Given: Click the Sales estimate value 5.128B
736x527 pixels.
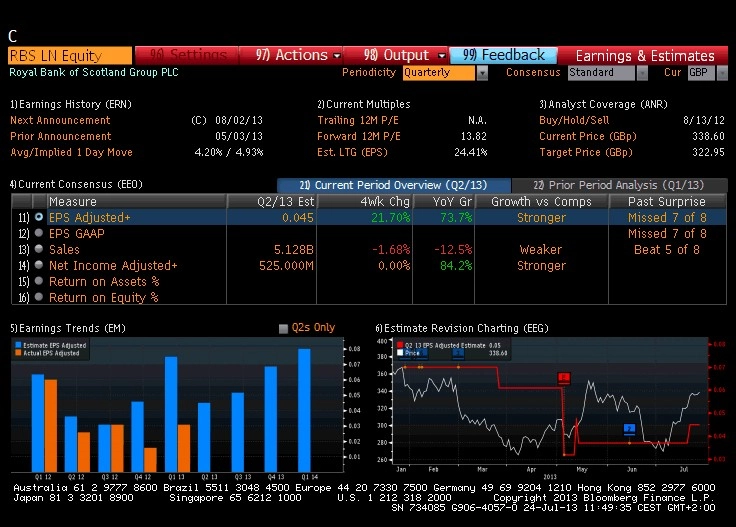Looking at the screenshot, I should (293, 250).
